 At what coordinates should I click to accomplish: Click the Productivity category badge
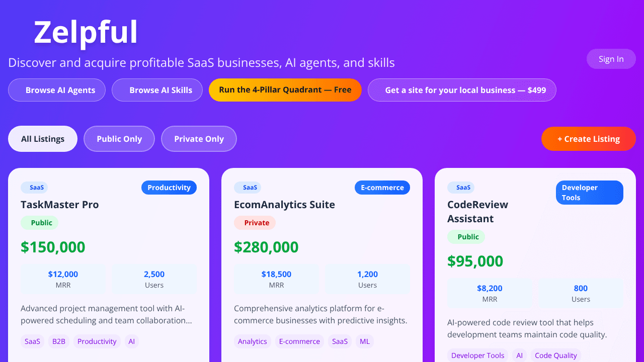(x=169, y=188)
